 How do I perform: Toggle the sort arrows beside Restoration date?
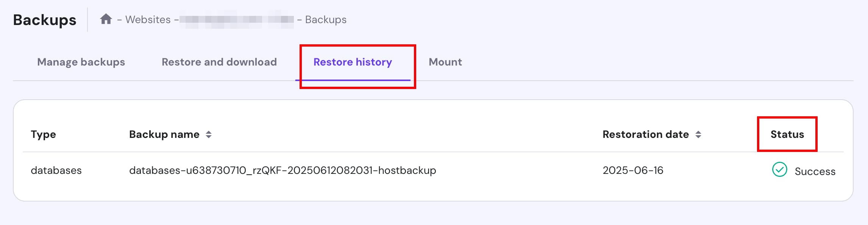click(698, 134)
